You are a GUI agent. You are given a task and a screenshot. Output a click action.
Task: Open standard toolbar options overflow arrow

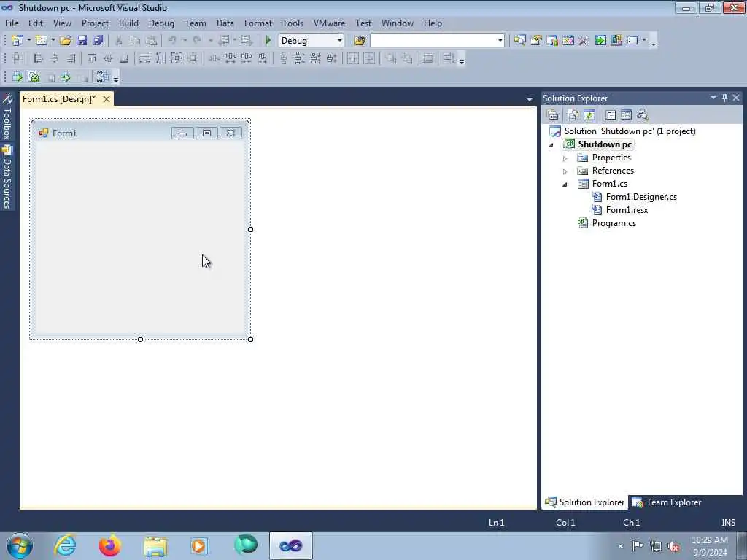point(654,42)
